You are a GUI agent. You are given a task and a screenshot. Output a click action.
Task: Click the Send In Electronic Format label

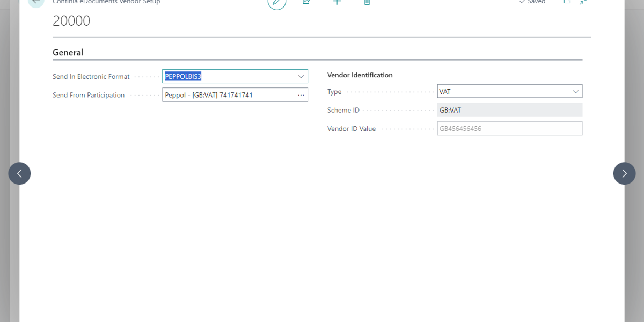click(x=91, y=77)
